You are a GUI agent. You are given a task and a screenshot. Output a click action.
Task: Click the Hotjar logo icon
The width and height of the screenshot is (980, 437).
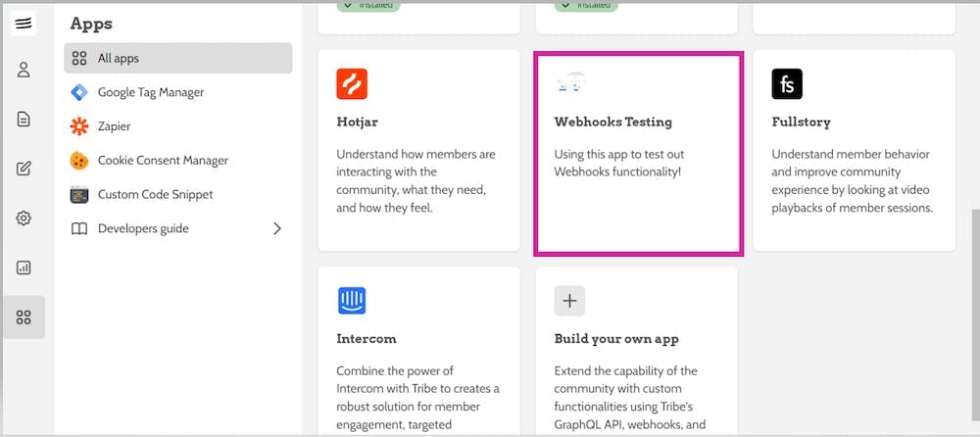[352, 83]
